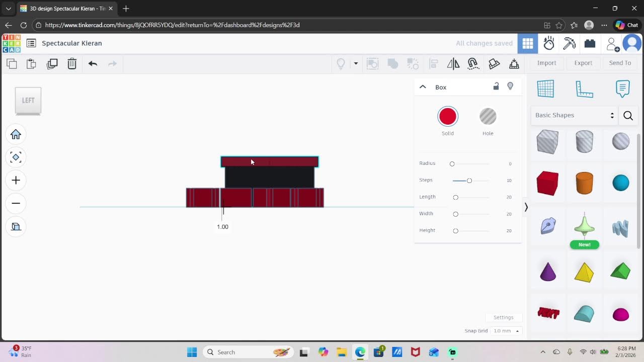Open the visibility options dropdown arrow
This screenshot has height=362, width=644.
point(356,63)
